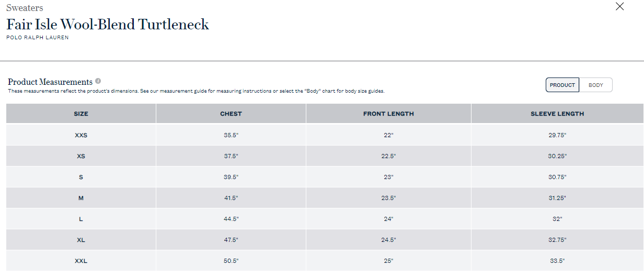The image size is (644, 277).
Task: Open the Product Measurements info icon
Action: [98, 81]
